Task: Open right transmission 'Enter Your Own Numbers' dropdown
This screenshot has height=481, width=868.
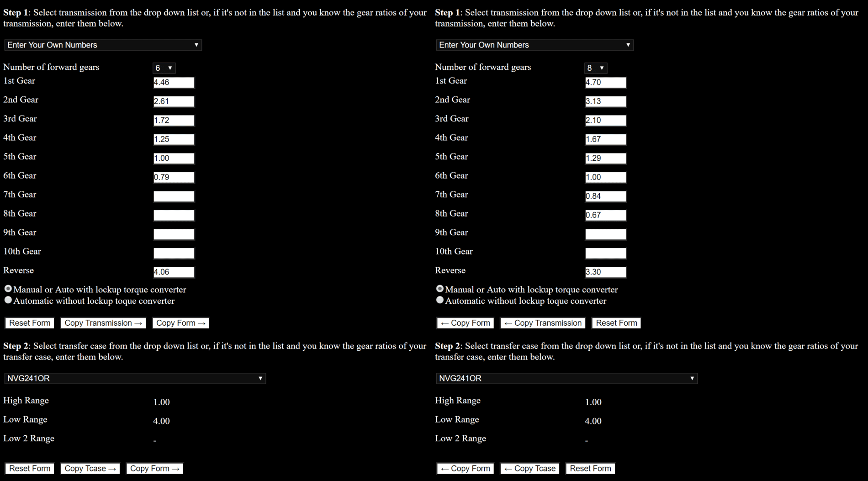Action: [x=535, y=45]
